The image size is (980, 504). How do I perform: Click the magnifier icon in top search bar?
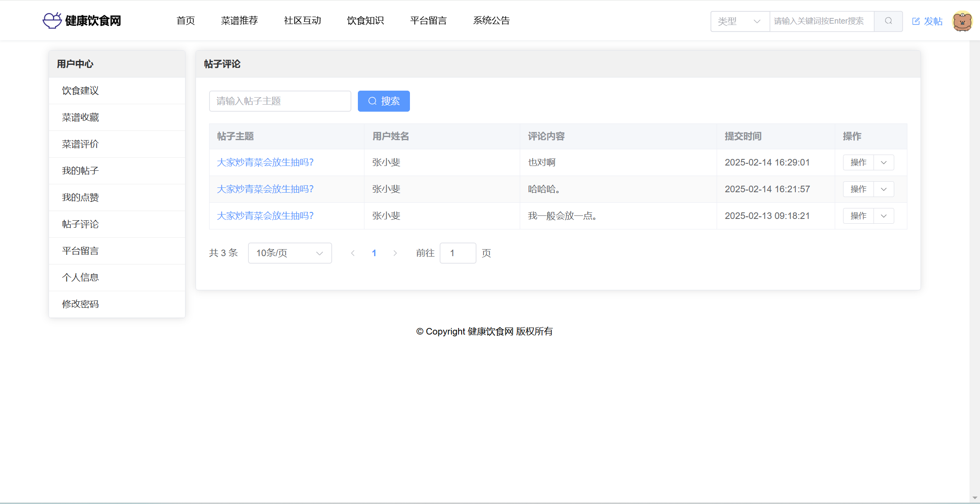point(888,21)
